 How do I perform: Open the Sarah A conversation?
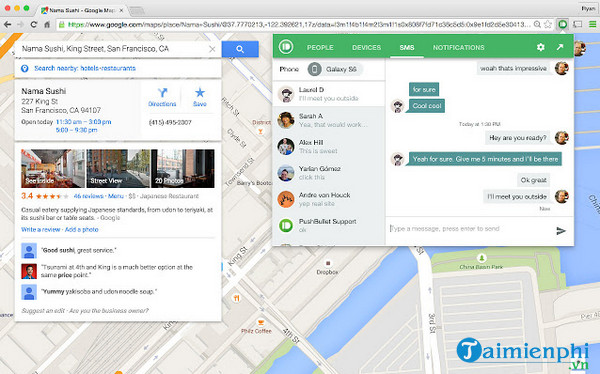click(329, 120)
